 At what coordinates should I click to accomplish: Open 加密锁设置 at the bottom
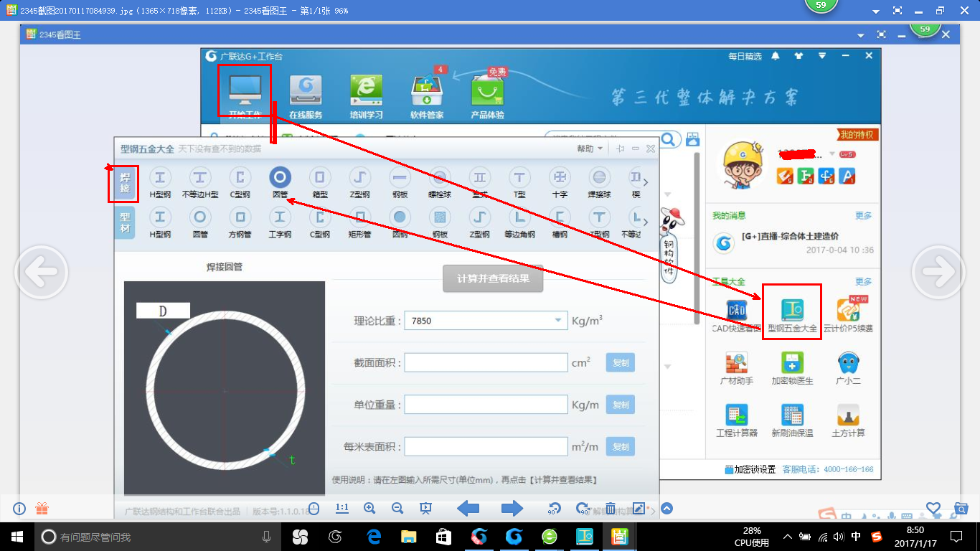pos(750,469)
